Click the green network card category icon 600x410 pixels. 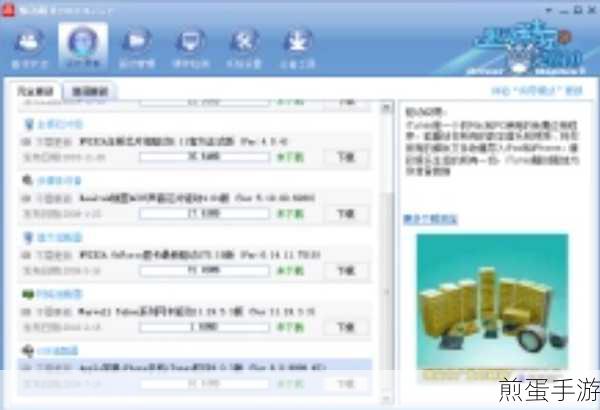pos(28,294)
